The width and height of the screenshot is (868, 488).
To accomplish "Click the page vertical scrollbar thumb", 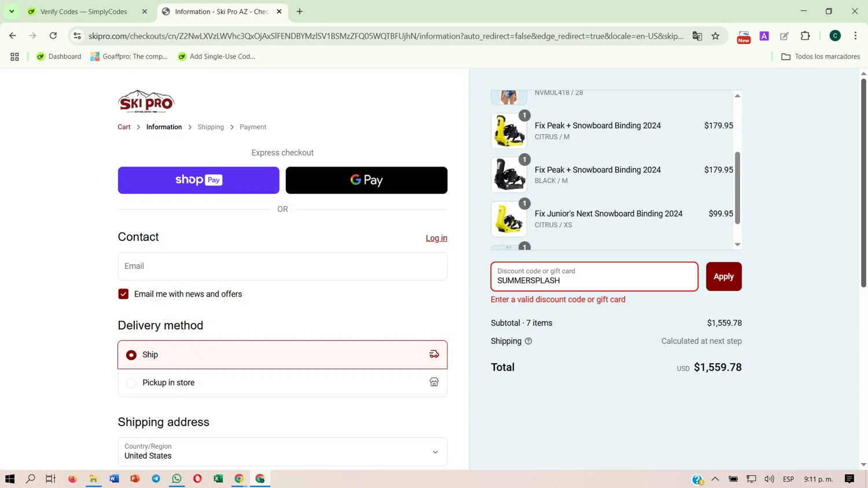I will tap(863, 183).
